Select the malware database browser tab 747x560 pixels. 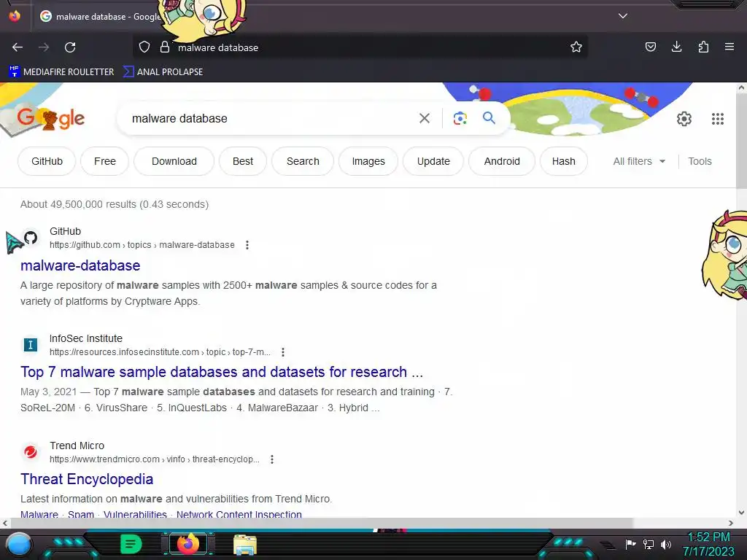coord(100,16)
